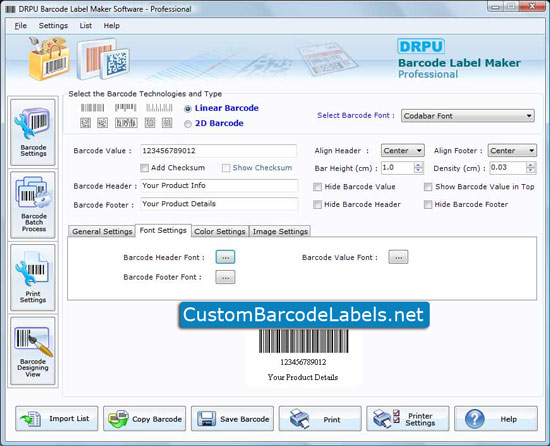Click the 'Barcode Value Font :' label
Viewport: 550px width, 446px height.
340,257
